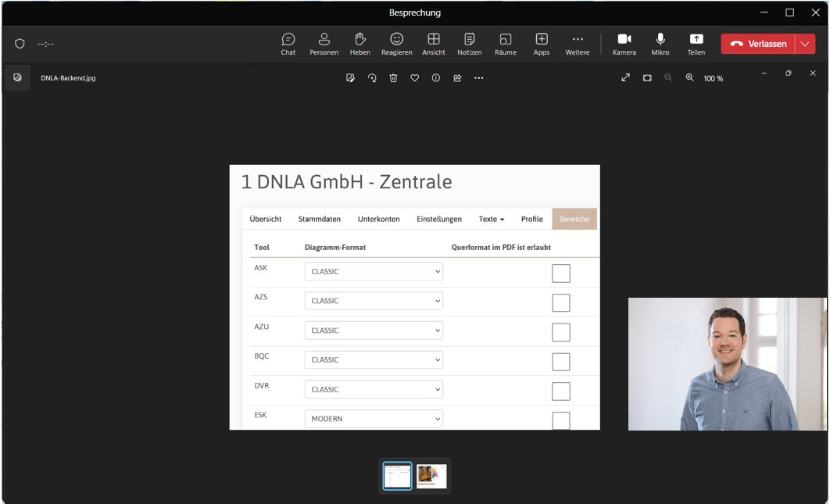This screenshot has width=830, height=504.
Task: Check Querformat checkbox for AZS
Action: pos(561,303)
